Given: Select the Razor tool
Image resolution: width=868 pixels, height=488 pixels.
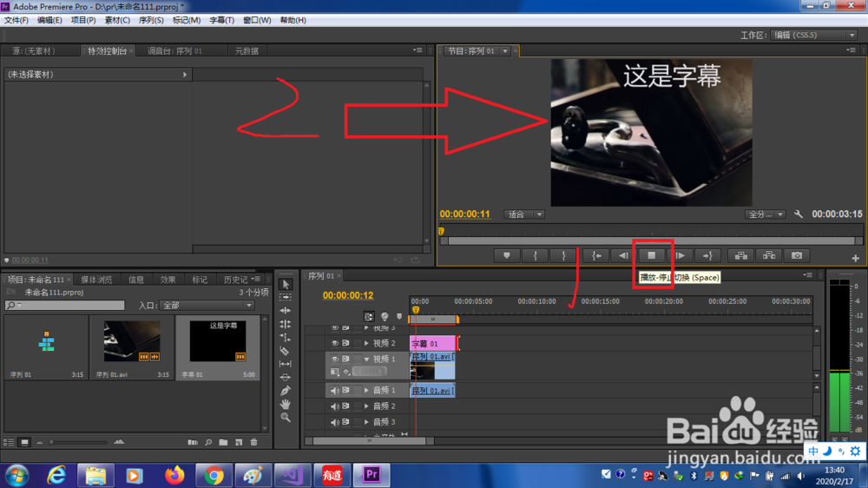Looking at the screenshot, I should pos(286,351).
